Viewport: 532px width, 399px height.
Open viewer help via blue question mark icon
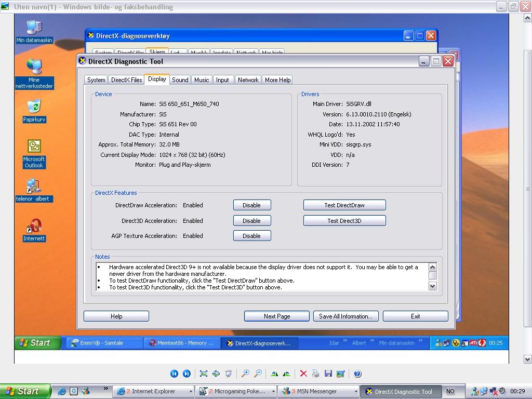pos(357,374)
